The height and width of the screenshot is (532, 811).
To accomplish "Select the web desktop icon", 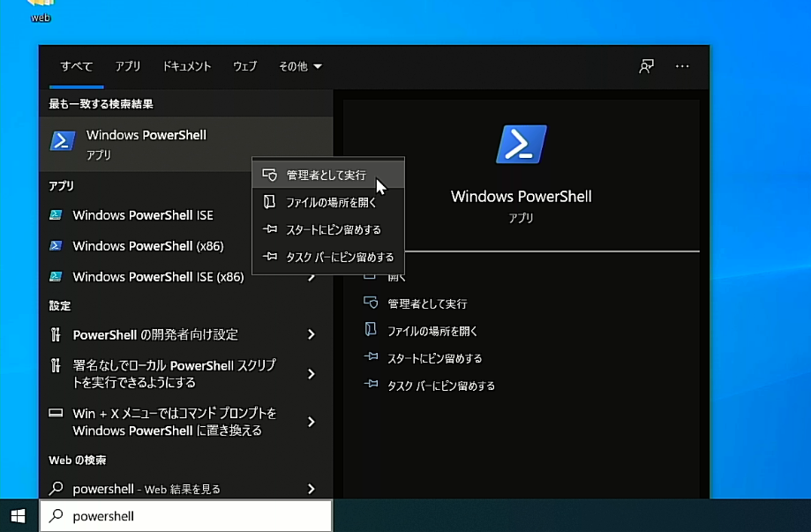I will [x=41, y=11].
